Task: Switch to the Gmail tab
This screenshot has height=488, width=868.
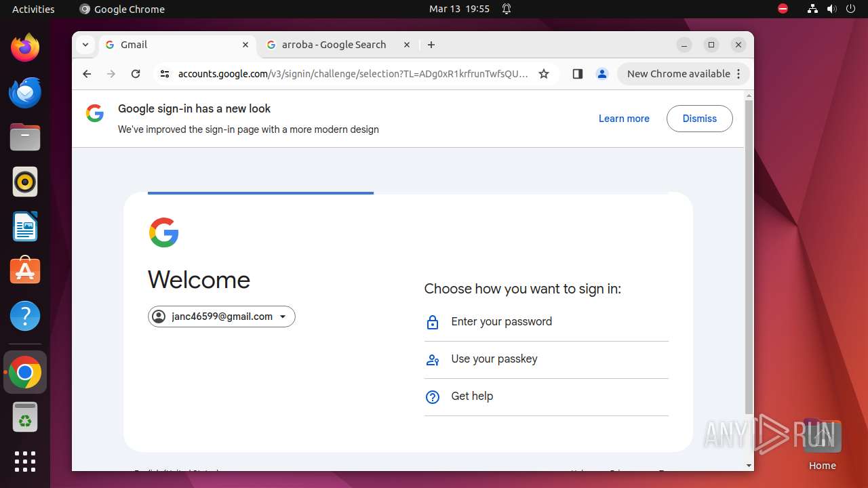Action: pyautogui.click(x=178, y=45)
